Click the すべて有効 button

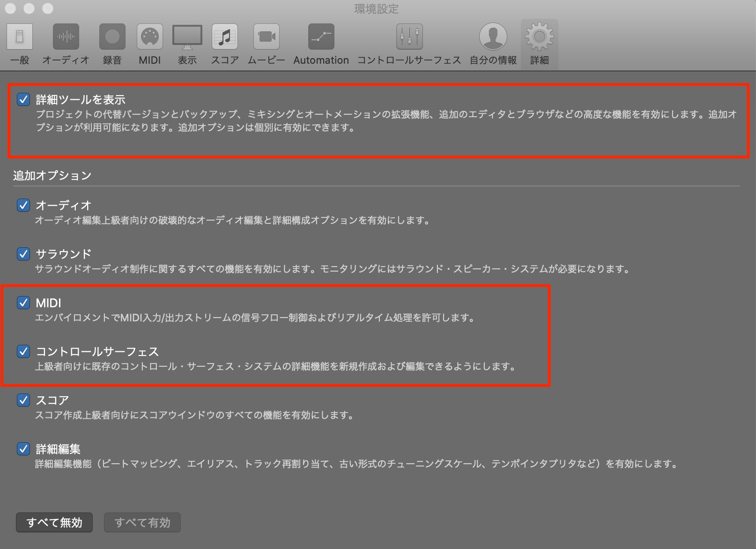[x=142, y=522]
